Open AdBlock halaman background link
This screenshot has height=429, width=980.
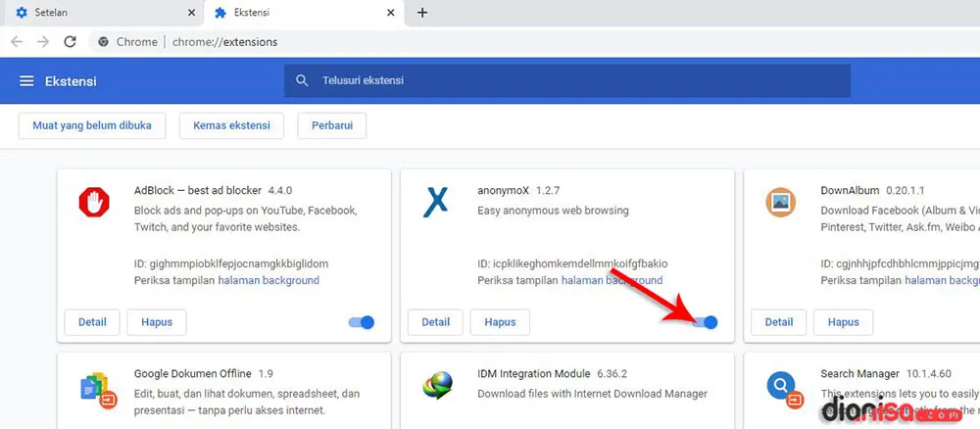pyautogui.click(x=269, y=280)
